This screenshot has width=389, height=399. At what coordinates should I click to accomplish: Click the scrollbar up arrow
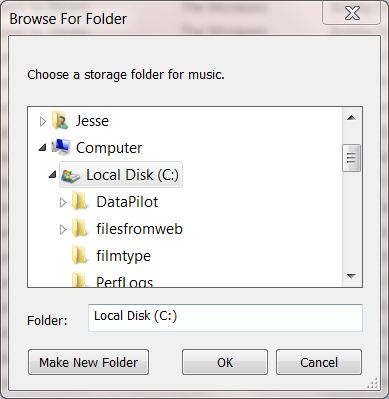pos(351,118)
